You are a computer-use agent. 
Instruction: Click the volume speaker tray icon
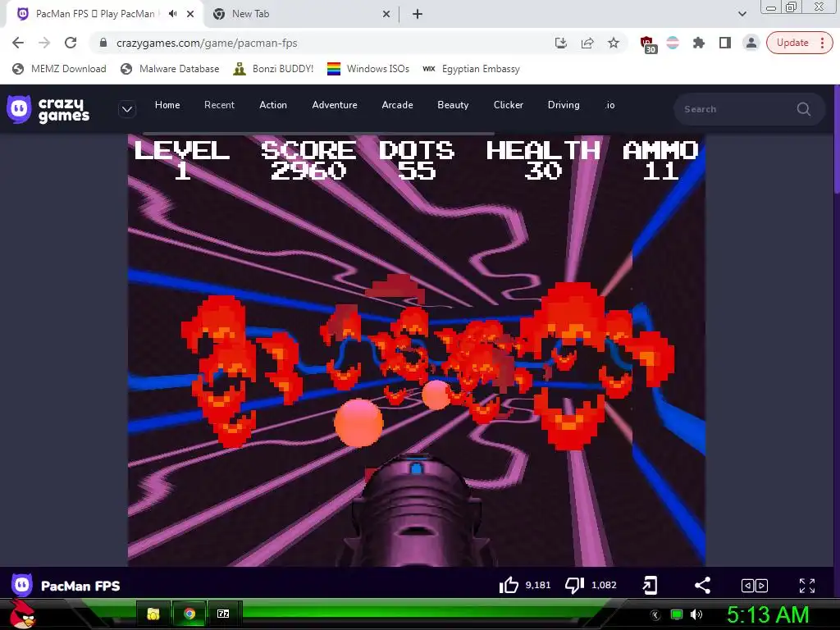(696, 614)
